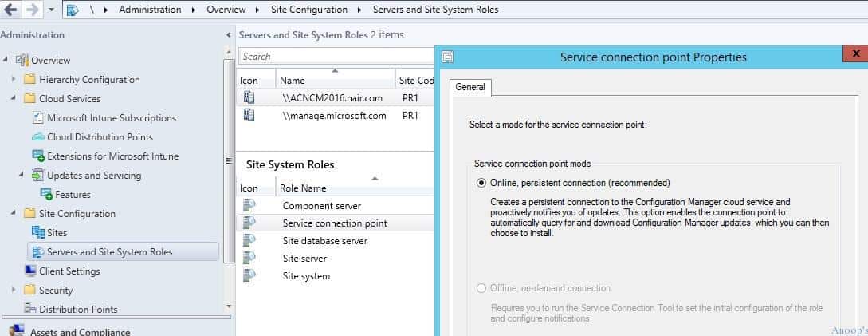Click the navigation tree vertical scrollbar

coord(229,160)
